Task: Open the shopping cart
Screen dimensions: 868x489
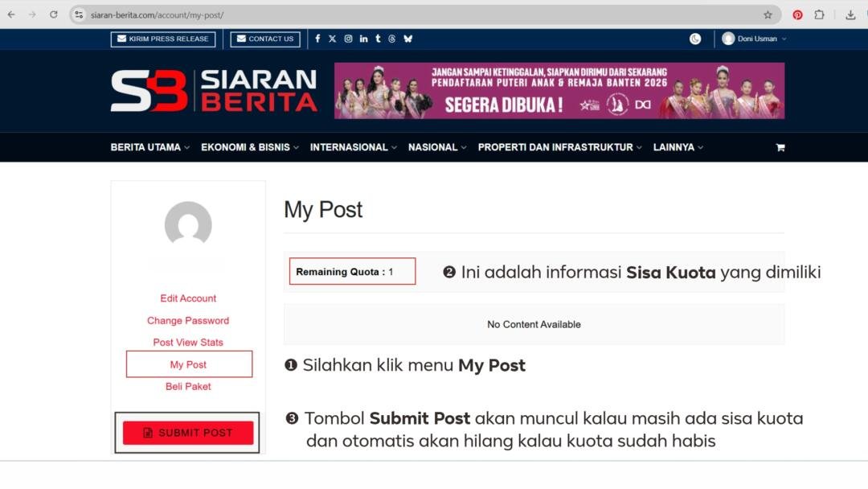Action: [779, 147]
